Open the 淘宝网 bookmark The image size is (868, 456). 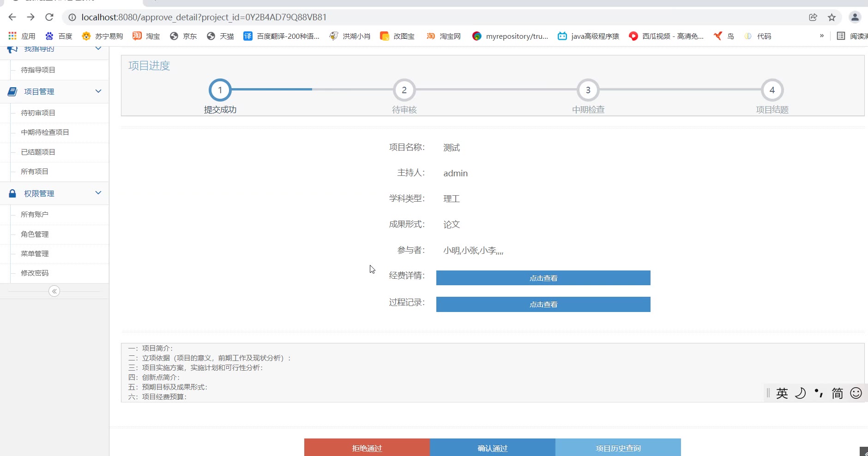(444, 36)
